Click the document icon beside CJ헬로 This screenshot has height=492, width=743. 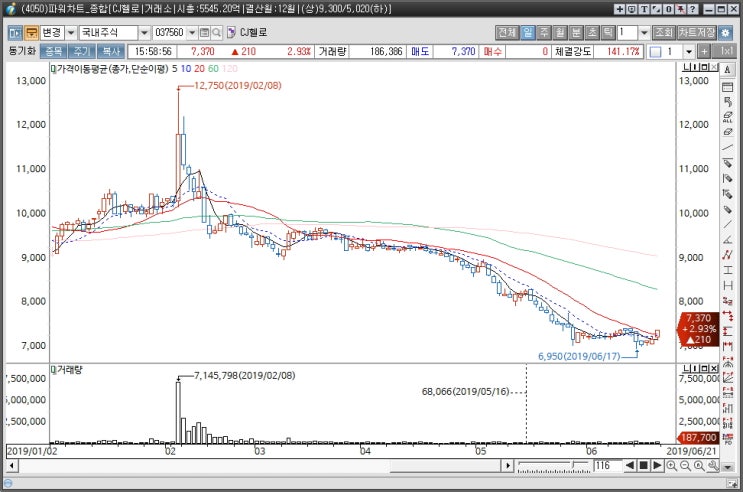tap(231, 32)
